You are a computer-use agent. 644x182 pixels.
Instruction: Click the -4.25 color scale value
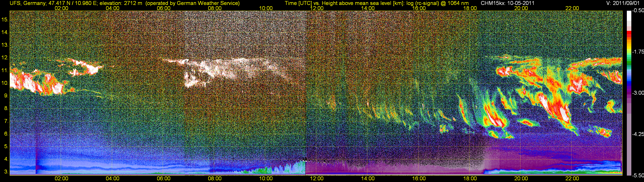(x=638, y=134)
